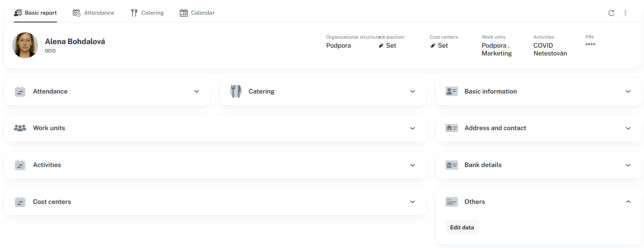Expand the Activities panel chevron

412,165
